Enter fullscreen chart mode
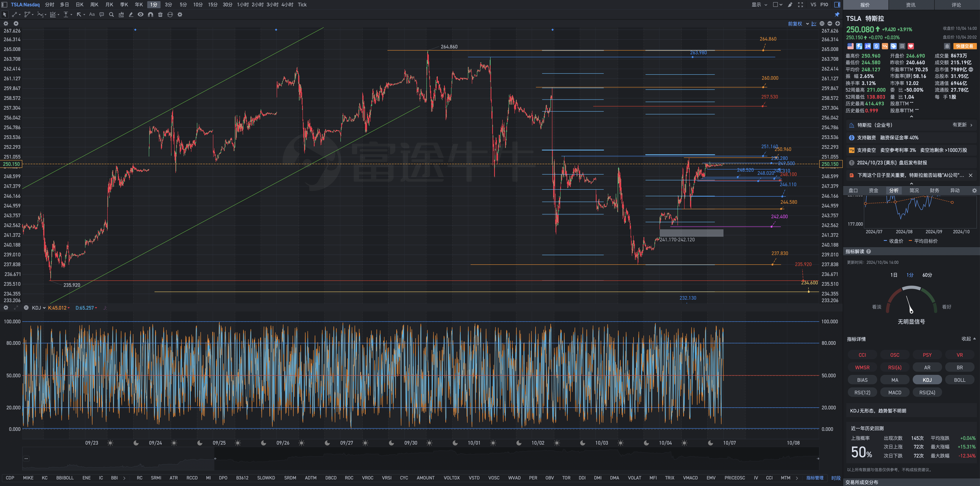 click(x=801, y=4)
